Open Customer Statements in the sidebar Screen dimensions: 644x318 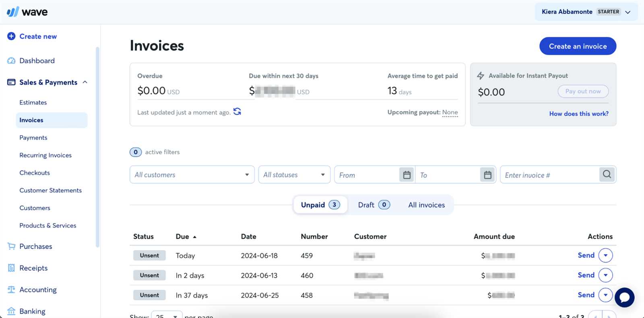point(51,190)
